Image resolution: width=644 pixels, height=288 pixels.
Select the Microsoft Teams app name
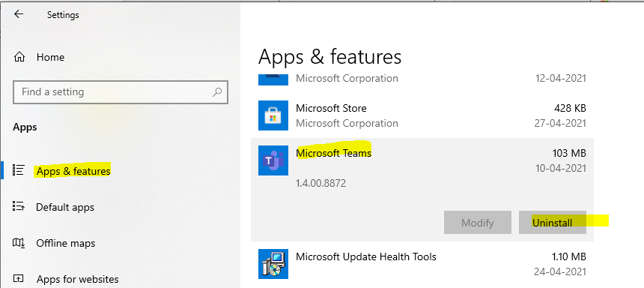click(333, 153)
